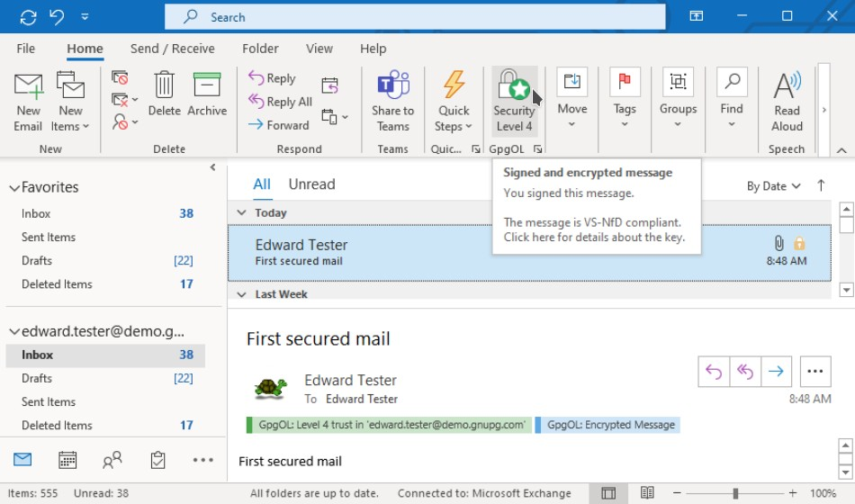The height and width of the screenshot is (504, 855).
Task: Open the Move dropdown
Action: pyautogui.click(x=572, y=98)
